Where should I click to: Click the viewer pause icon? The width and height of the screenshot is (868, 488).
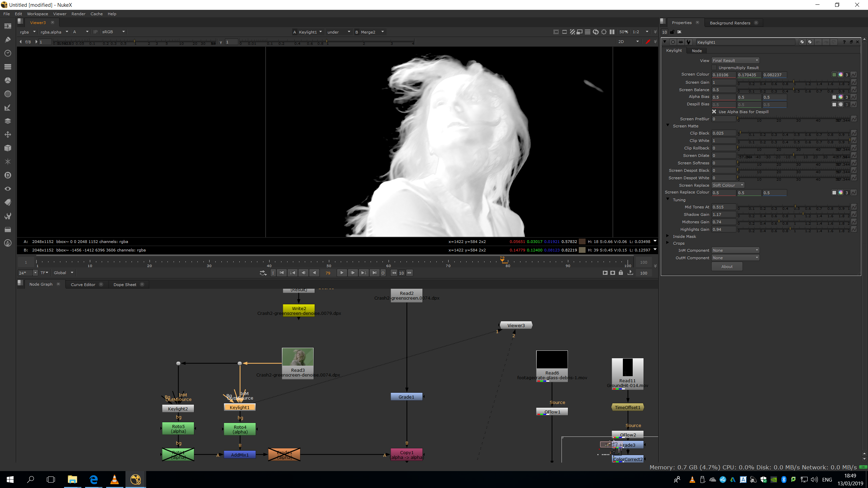pos(612,32)
